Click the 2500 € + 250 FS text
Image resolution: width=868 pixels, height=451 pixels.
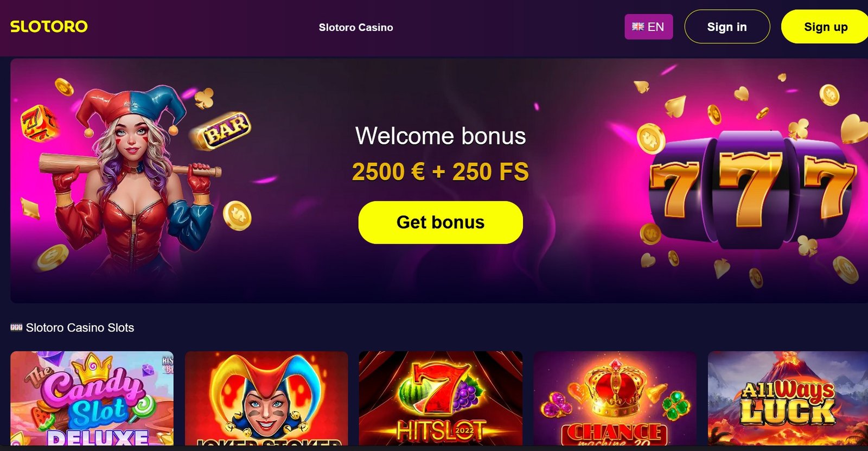(441, 172)
